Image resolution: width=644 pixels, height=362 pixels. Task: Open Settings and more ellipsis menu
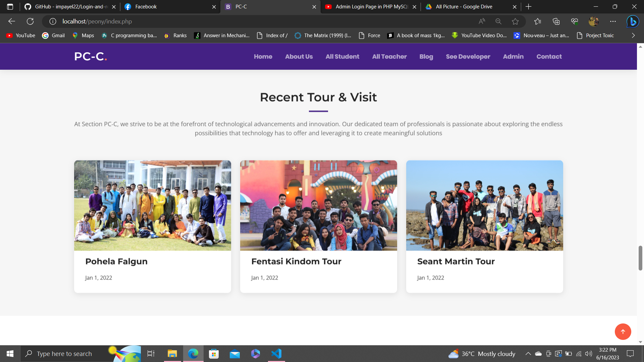pyautogui.click(x=613, y=21)
